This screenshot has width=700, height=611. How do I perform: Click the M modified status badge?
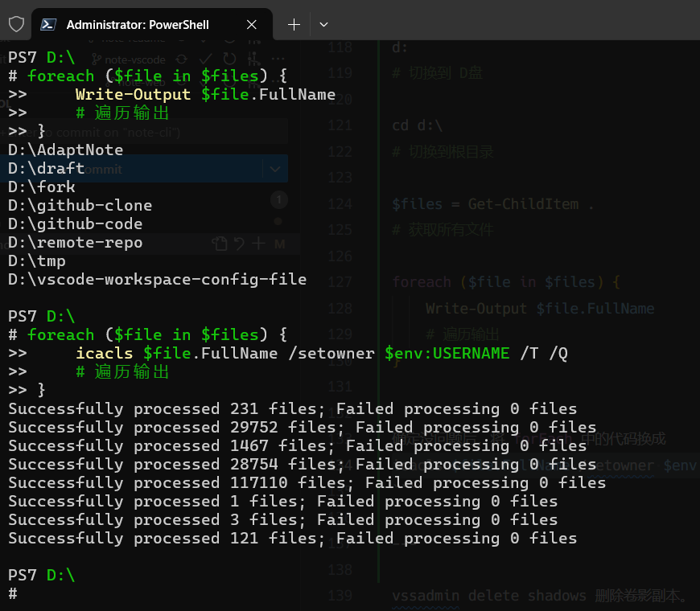point(279,243)
